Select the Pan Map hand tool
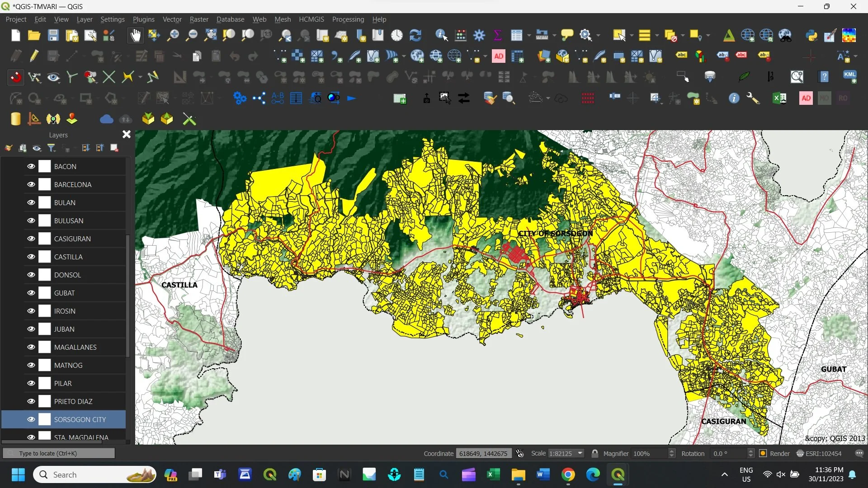Screen dimensions: 868x488 135,35
